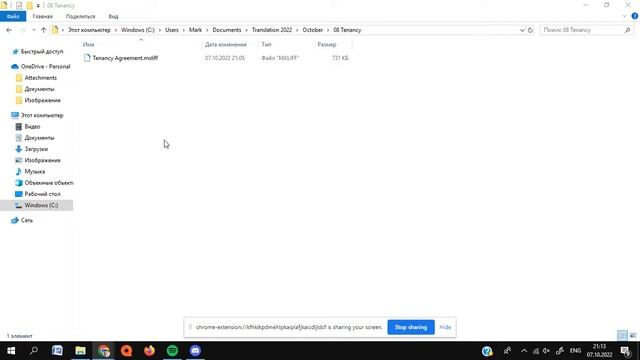640x360 pixels.
Task: Open the Windows Start menu
Action: pyautogui.click(x=11, y=351)
